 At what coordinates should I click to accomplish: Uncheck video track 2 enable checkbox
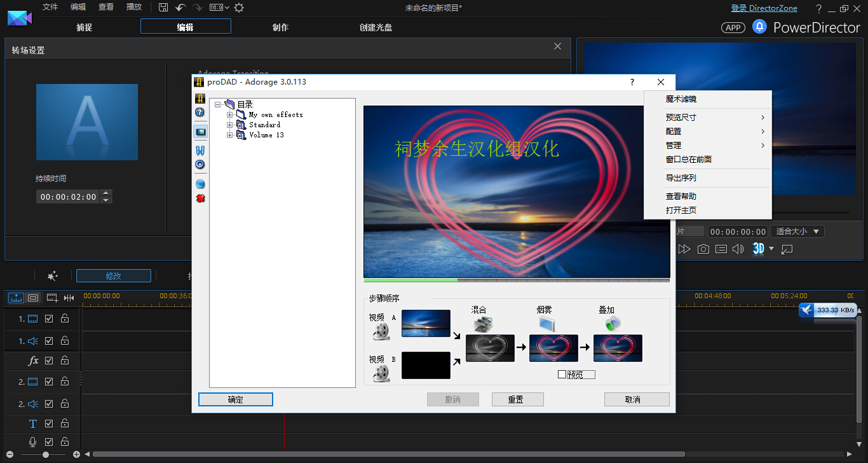tap(49, 382)
